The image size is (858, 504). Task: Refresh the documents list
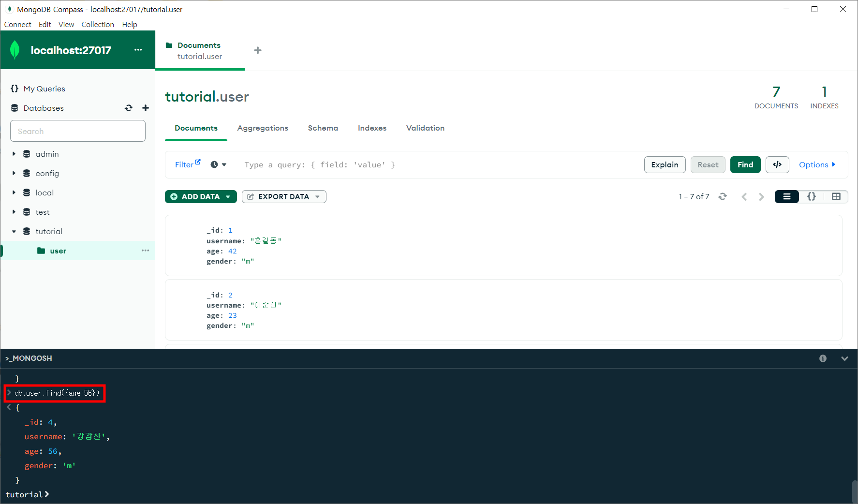tap(723, 196)
